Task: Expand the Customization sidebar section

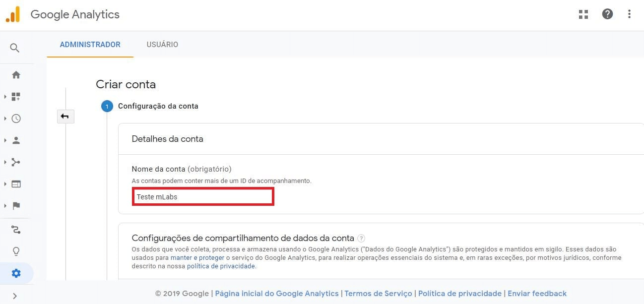Action: [x=5, y=96]
